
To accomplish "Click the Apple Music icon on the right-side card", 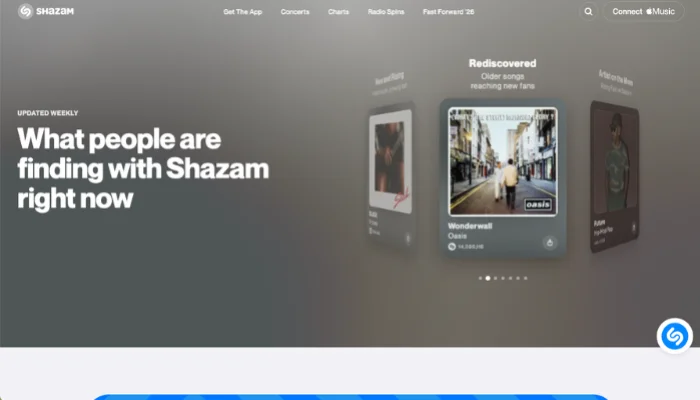I will coord(633,228).
